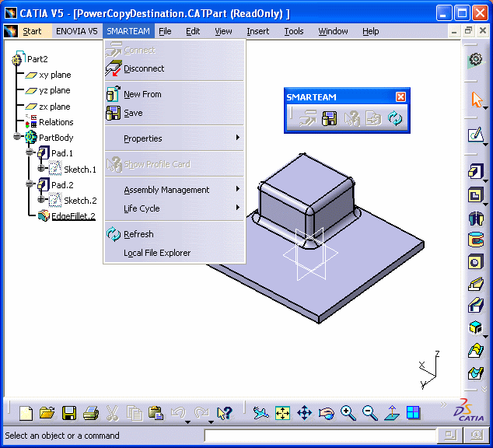The image size is (493, 448).
Task: Expand the Life Cycle submenu
Action: pos(142,208)
